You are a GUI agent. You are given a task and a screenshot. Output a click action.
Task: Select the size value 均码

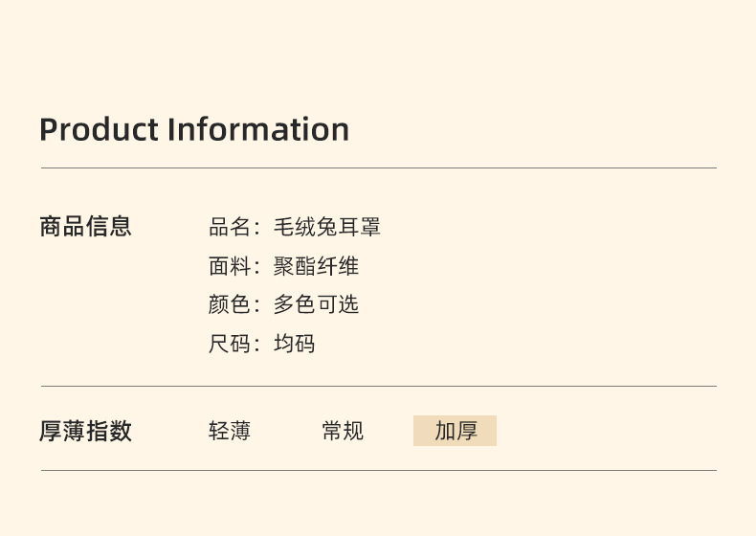coord(295,345)
